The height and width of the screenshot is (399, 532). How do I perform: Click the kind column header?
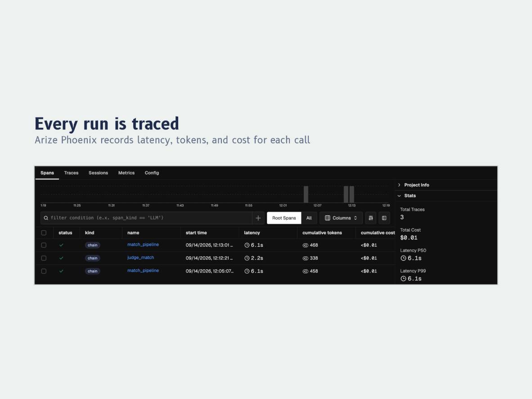[90, 233]
